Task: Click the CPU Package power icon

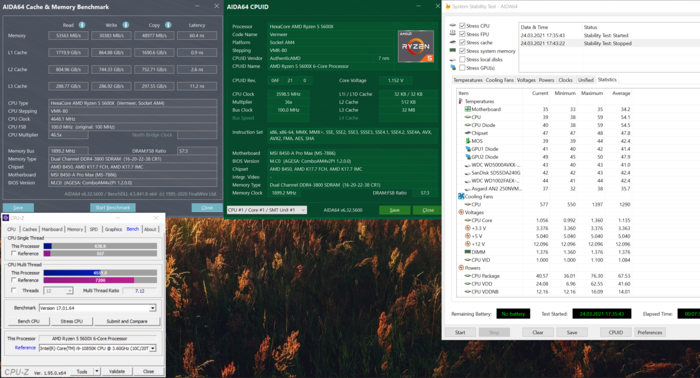Action: click(467, 276)
